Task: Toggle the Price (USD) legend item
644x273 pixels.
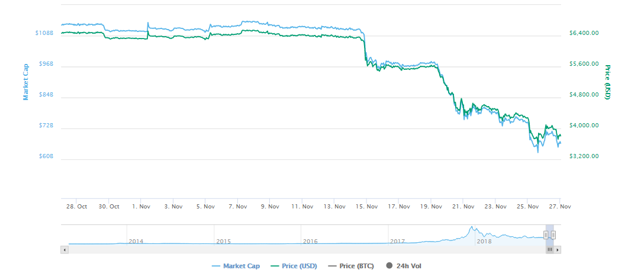Action: point(298,266)
